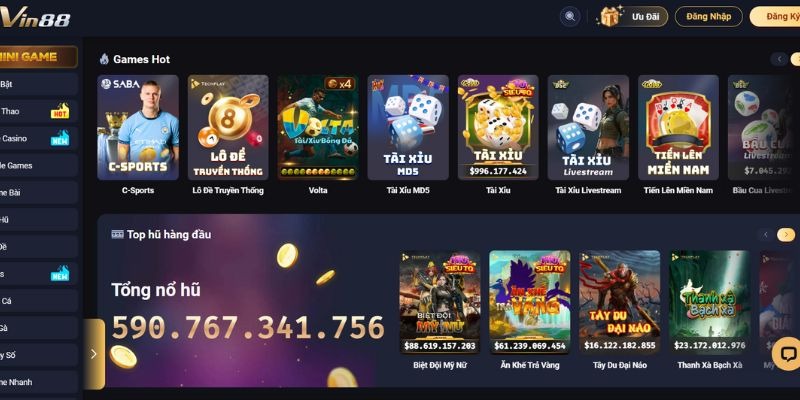Open the search magnifier icon
Viewport: 800px width, 400px height.
coord(570,16)
